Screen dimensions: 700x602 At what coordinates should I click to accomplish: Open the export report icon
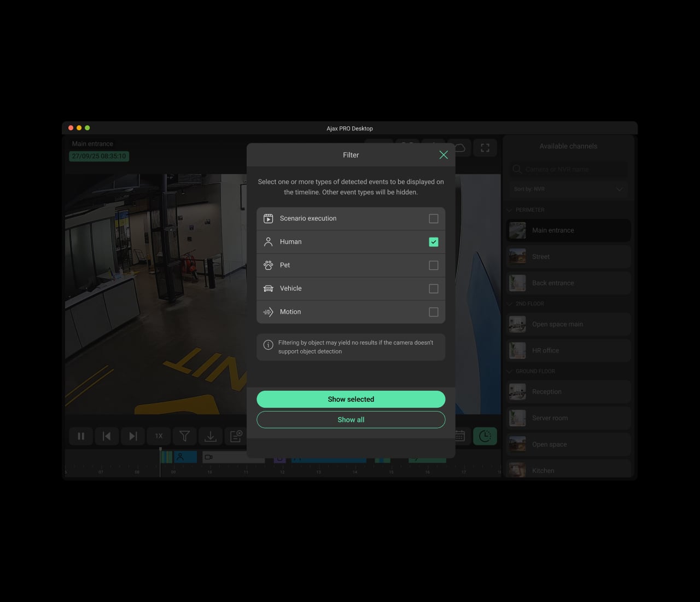tap(236, 436)
